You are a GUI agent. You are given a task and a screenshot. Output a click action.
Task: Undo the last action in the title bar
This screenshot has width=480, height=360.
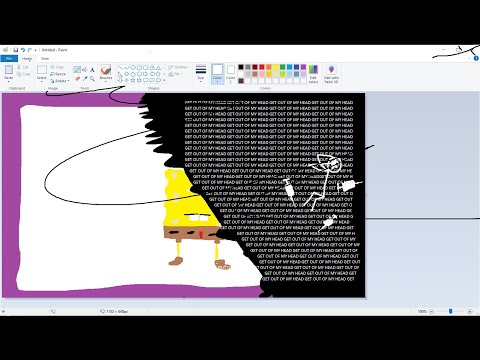click(23, 50)
